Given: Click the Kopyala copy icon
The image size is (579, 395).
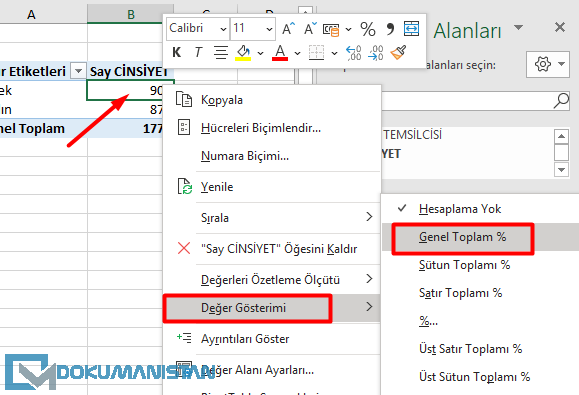Looking at the screenshot, I should 184,99.
